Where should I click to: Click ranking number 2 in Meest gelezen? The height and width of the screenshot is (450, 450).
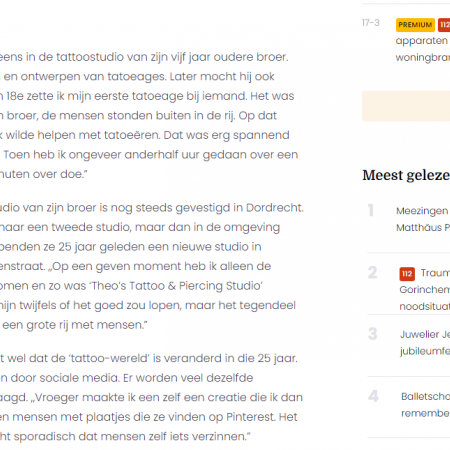tap(373, 272)
